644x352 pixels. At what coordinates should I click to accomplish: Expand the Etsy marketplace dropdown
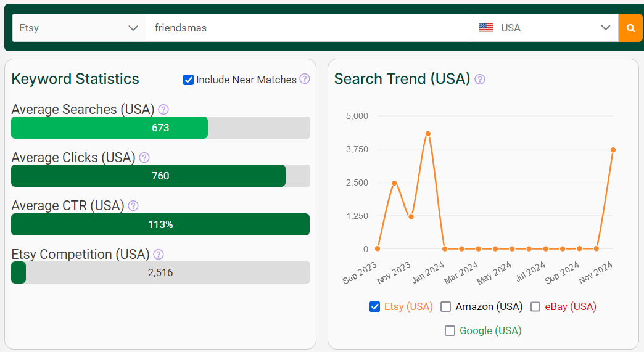tap(79, 28)
